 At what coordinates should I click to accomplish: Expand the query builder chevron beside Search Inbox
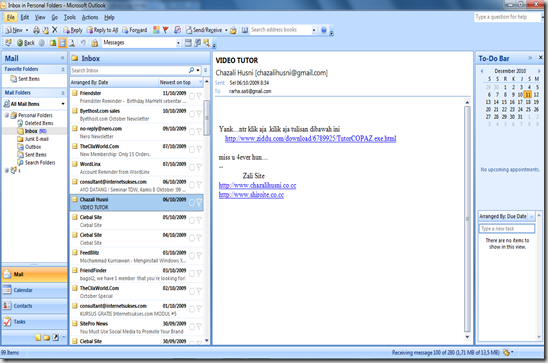[206, 70]
